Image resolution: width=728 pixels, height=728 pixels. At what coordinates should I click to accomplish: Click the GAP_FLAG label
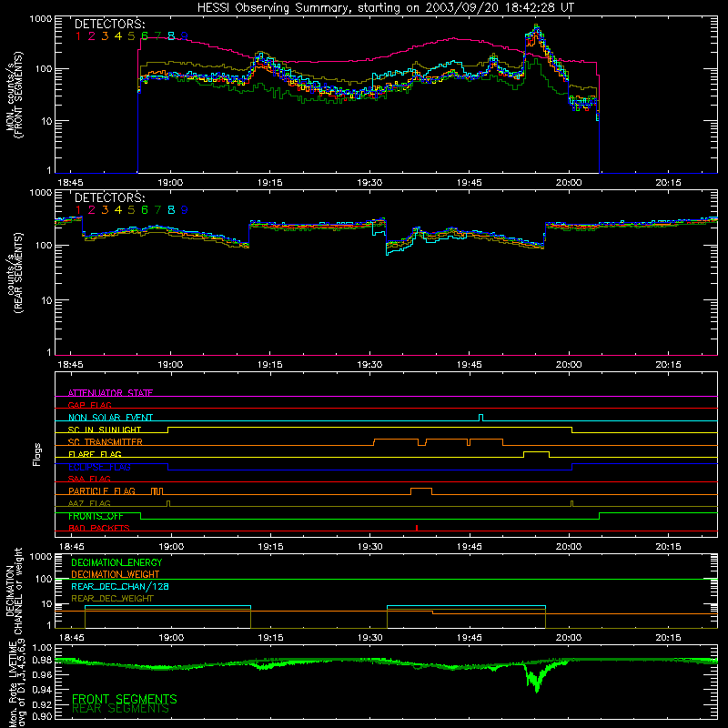point(89,405)
